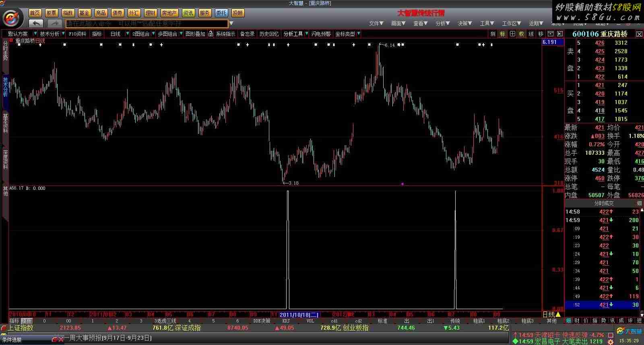Open the 分析 menu
644x345 pixels.
click(442, 23)
